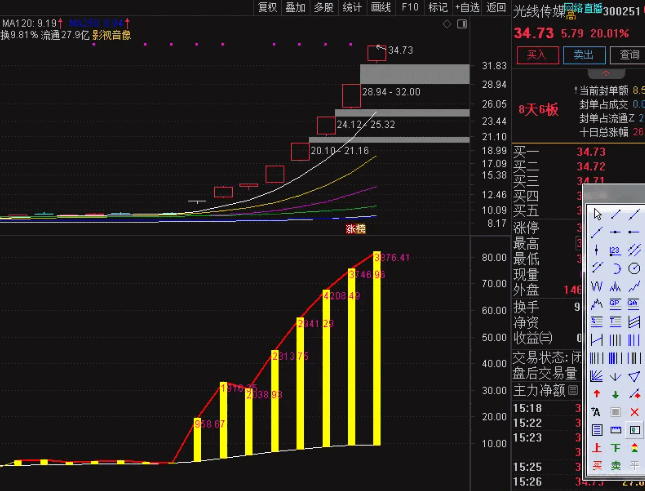Select the circle drawing tool
The width and height of the screenshot is (645, 491).
tap(634, 269)
